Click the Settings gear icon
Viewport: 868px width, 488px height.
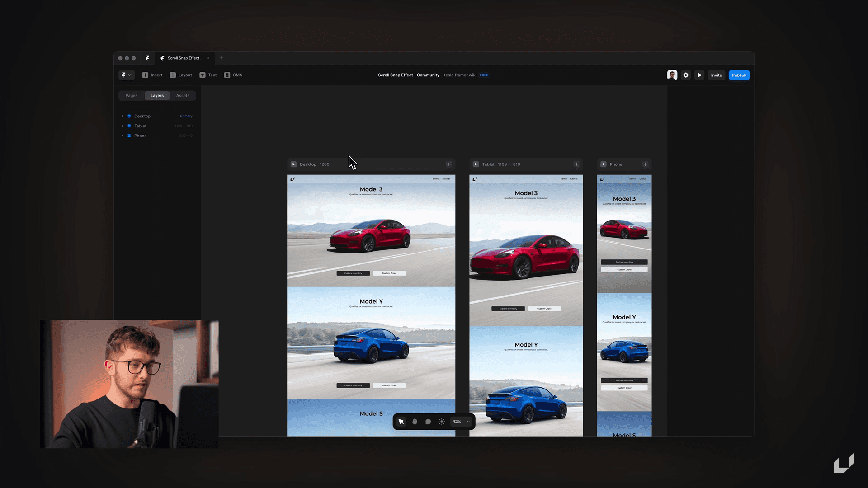point(685,75)
